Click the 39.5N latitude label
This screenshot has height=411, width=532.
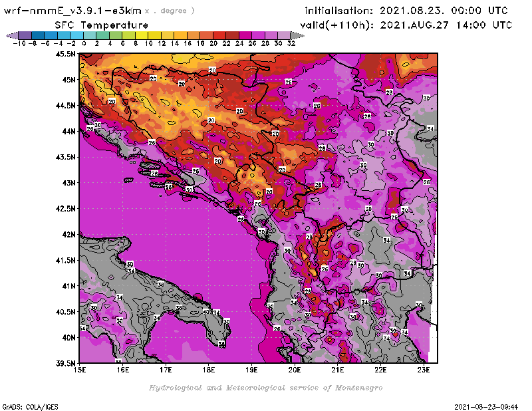pos(65,363)
